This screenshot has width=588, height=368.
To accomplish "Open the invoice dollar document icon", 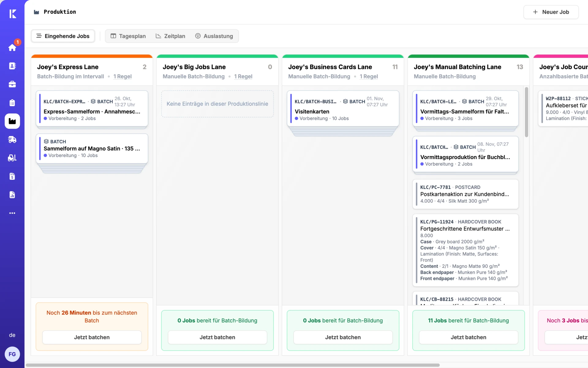I will coord(12,176).
